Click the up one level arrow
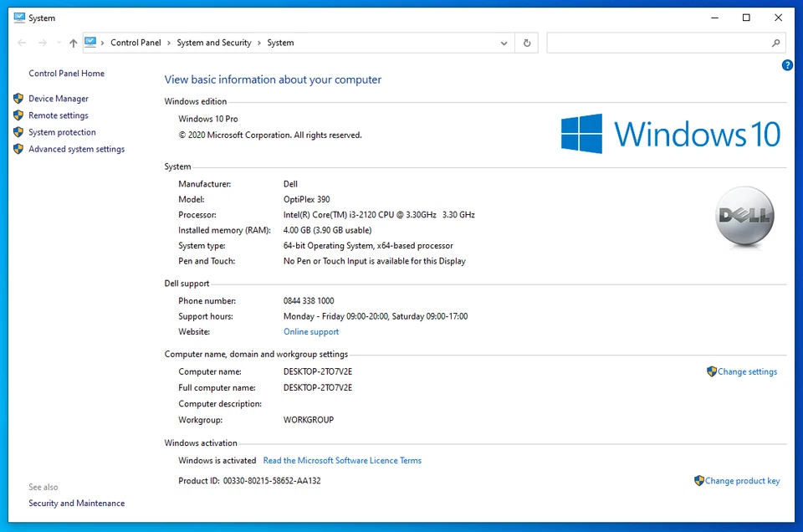 coord(74,43)
